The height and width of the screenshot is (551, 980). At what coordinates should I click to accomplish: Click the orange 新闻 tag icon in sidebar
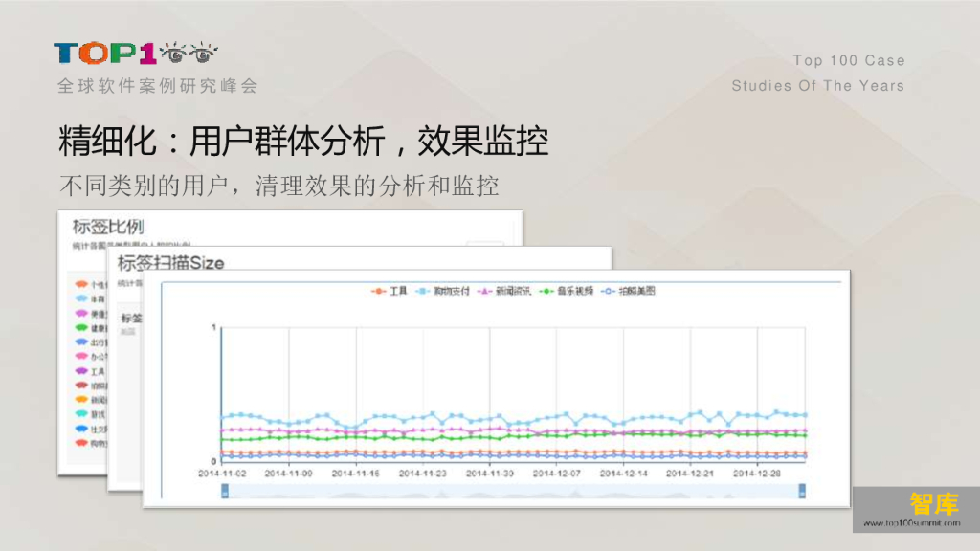[x=82, y=400]
